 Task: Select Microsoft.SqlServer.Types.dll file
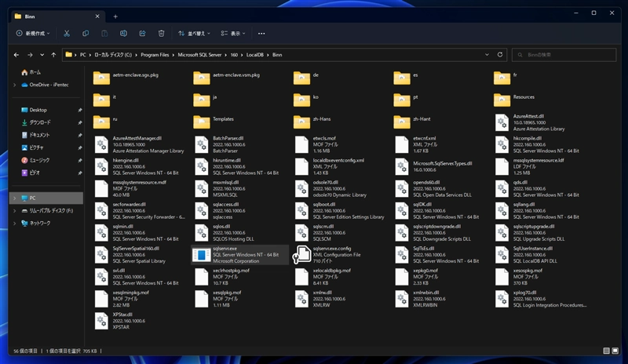tap(434, 166)
